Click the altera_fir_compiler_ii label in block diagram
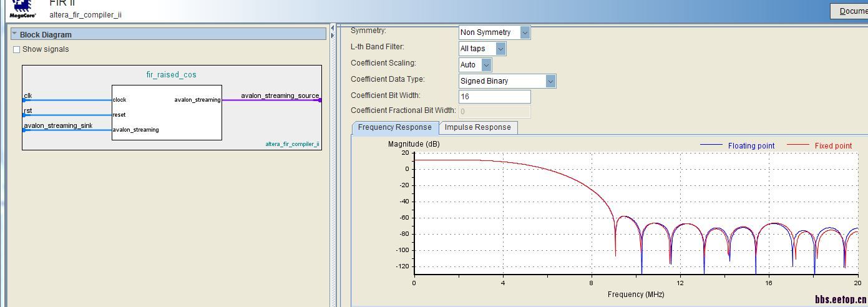The image size is (868, 307). click(292, 144)
